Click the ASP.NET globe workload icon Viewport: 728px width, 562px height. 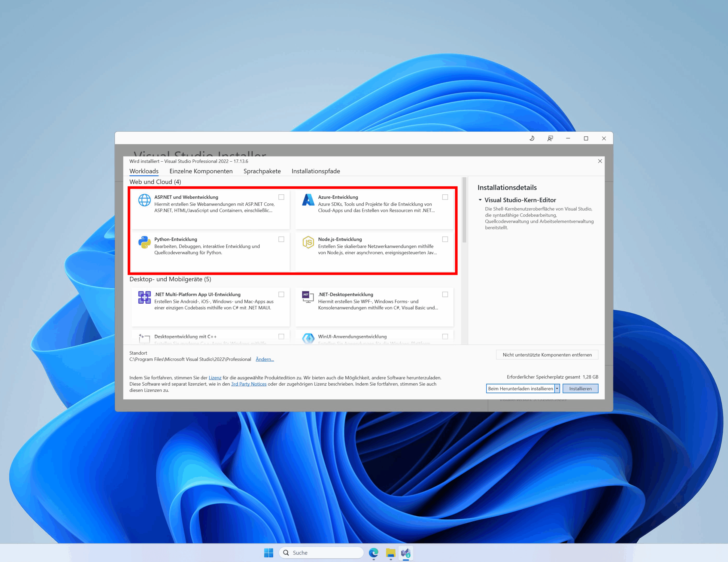tap(144, 200)
